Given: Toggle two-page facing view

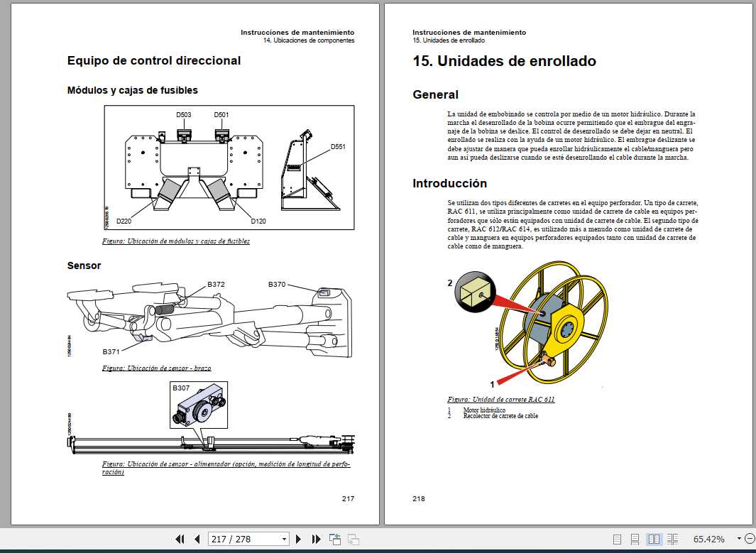Looking at the screenshot, I should pos(654,540).
